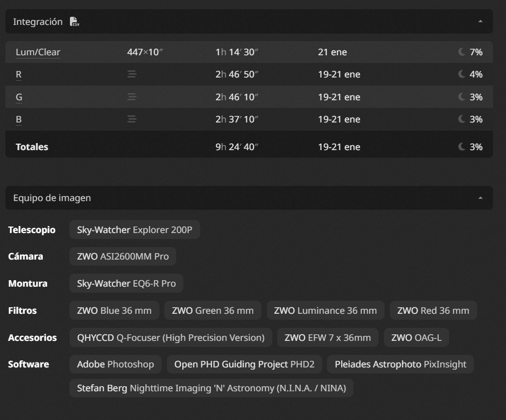Open Adobe Photoshop software tag
Screen dimensions: 506x420
[x=116, y=364]
